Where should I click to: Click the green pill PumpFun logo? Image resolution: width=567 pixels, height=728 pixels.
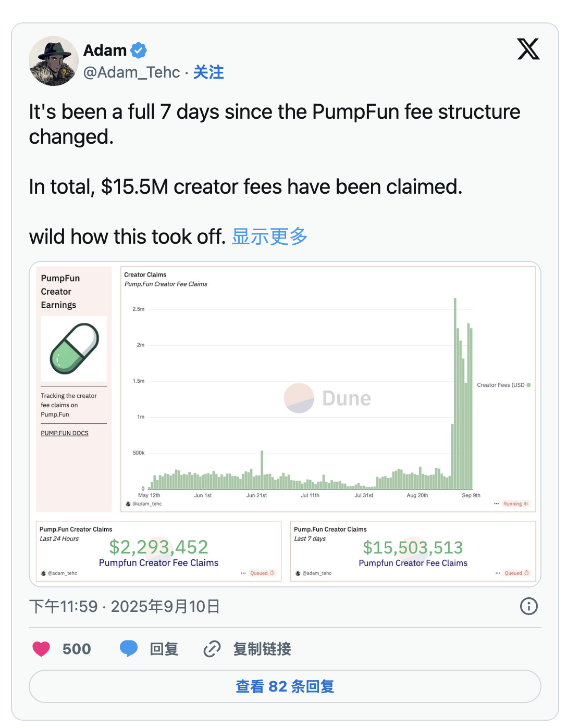74,348
